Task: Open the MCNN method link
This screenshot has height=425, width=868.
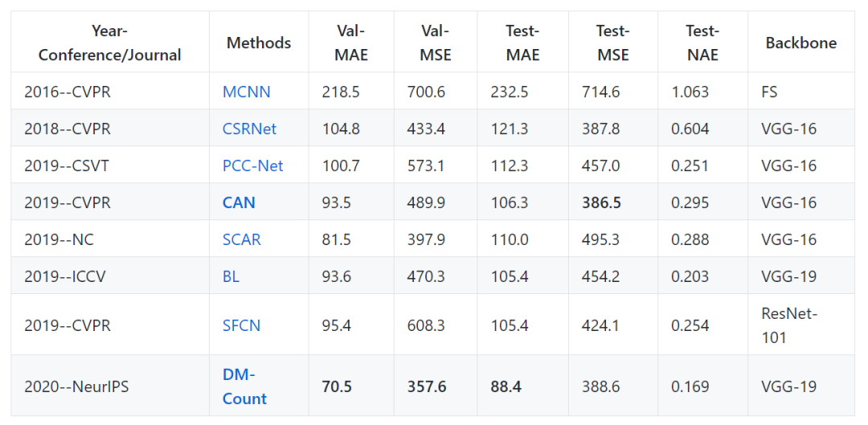Action: [246, 92]
